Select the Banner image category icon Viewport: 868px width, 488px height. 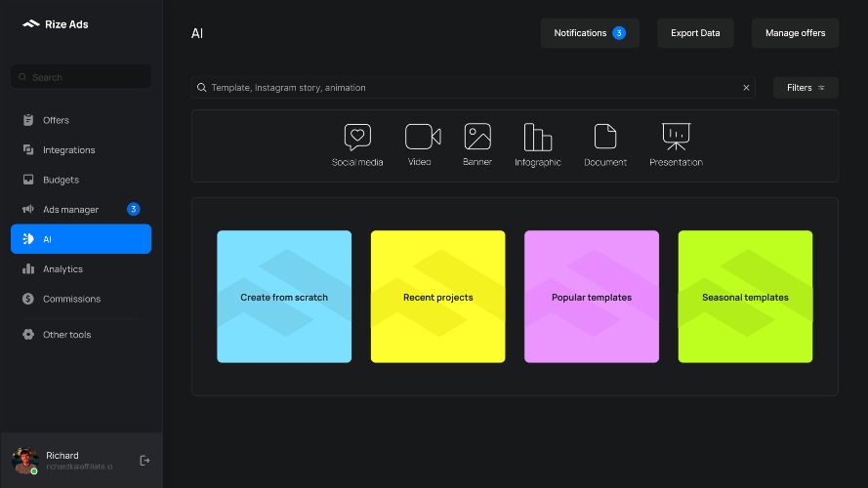click(477, 137)
